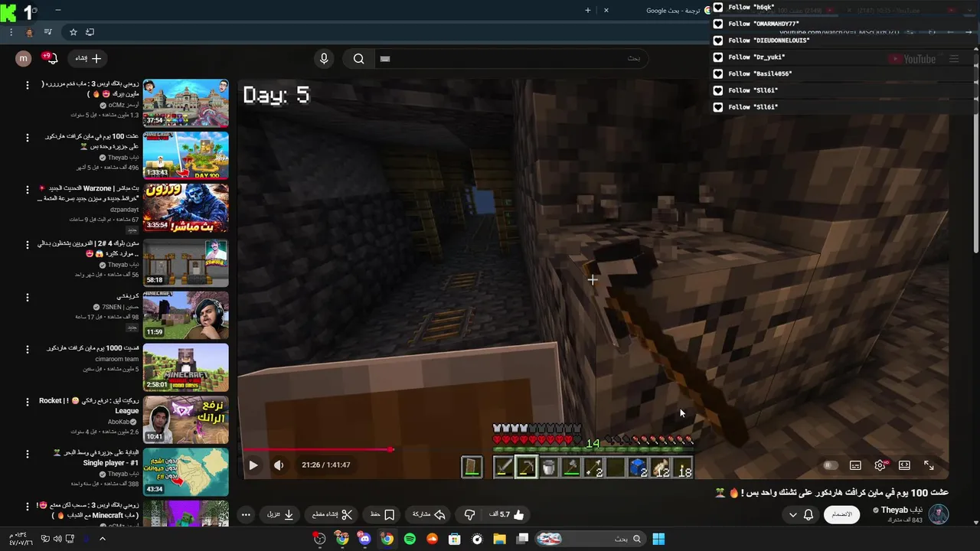Image resolution: width=980 pixels, height=551 pixels.
Task: Toggle the Theyab channel notification bell
Action: tap(808, 515)
